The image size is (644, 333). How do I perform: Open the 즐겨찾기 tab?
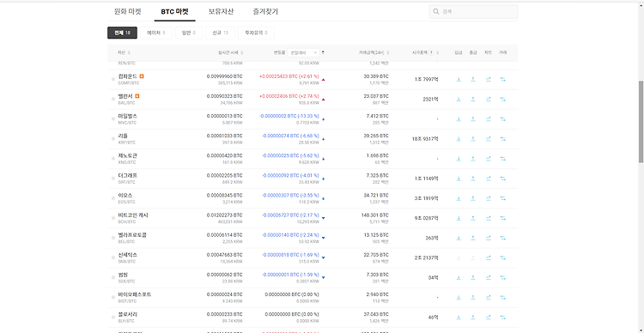265,11
